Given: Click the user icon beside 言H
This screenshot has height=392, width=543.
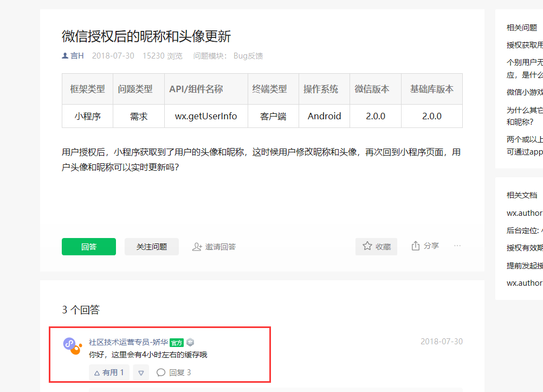Looking at the screenshot, I should coord(65,55).
